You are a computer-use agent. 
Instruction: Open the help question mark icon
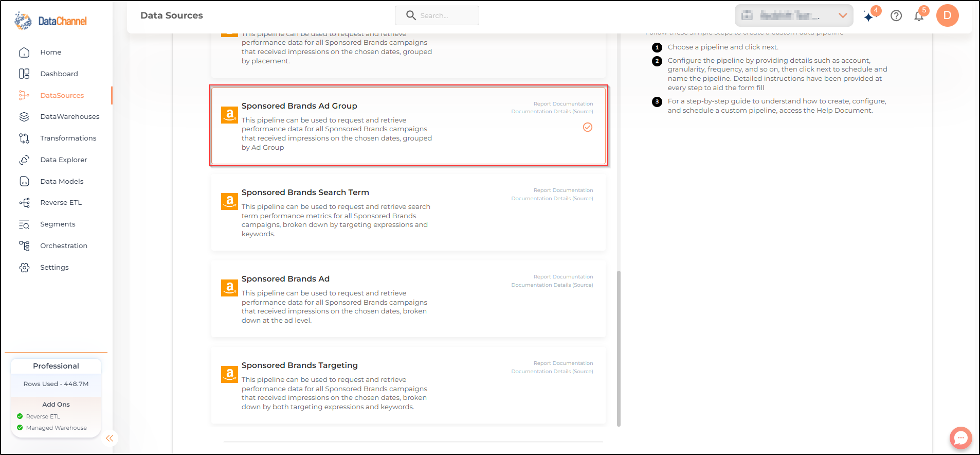pos(896,15)
